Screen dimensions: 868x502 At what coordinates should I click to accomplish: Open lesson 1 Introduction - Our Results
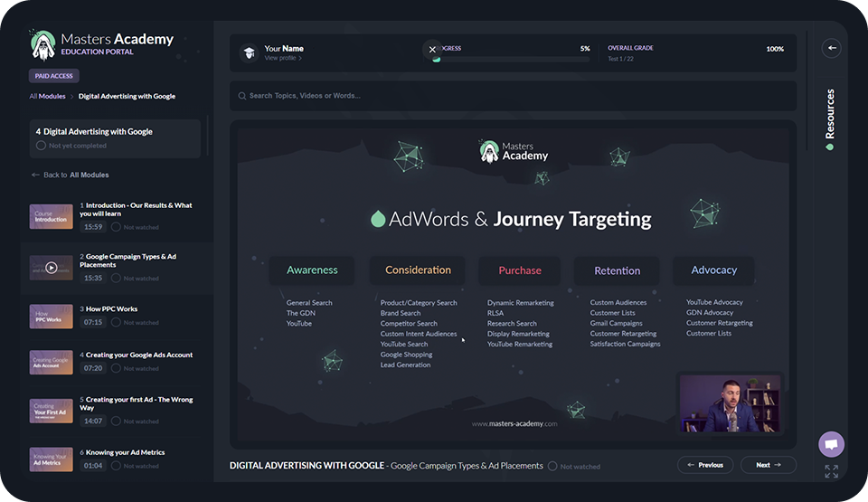pos(136,210)
